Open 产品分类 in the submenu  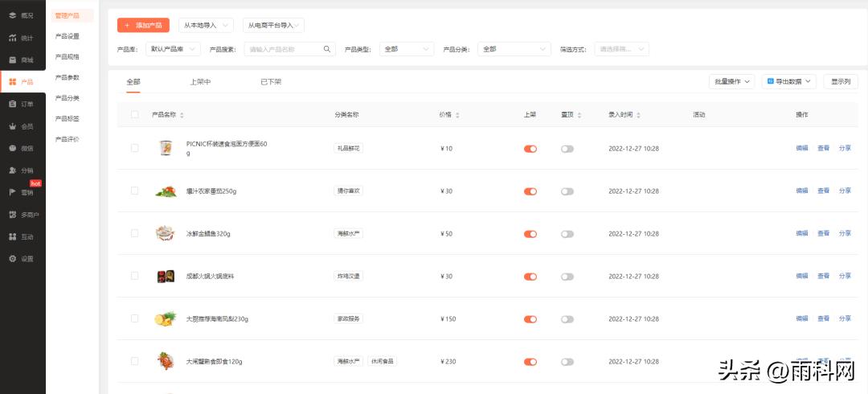[68, 98]
